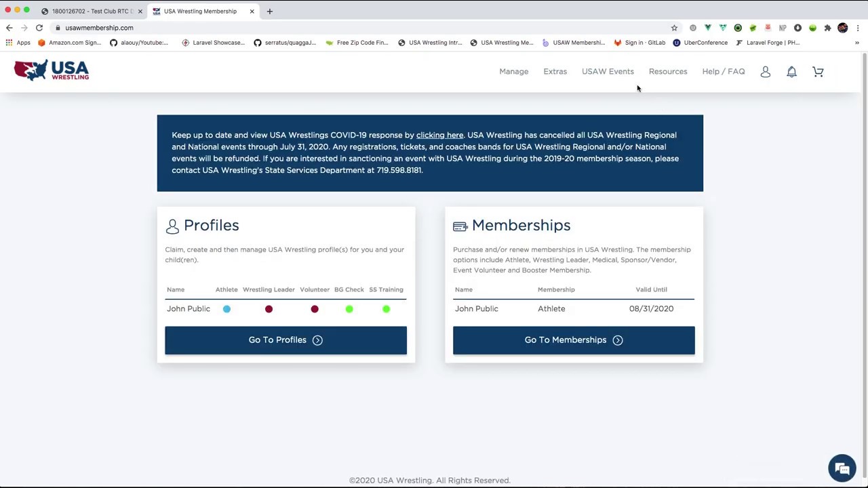
Task: Click the Athlete membership cell
Action: pos(551,309)
